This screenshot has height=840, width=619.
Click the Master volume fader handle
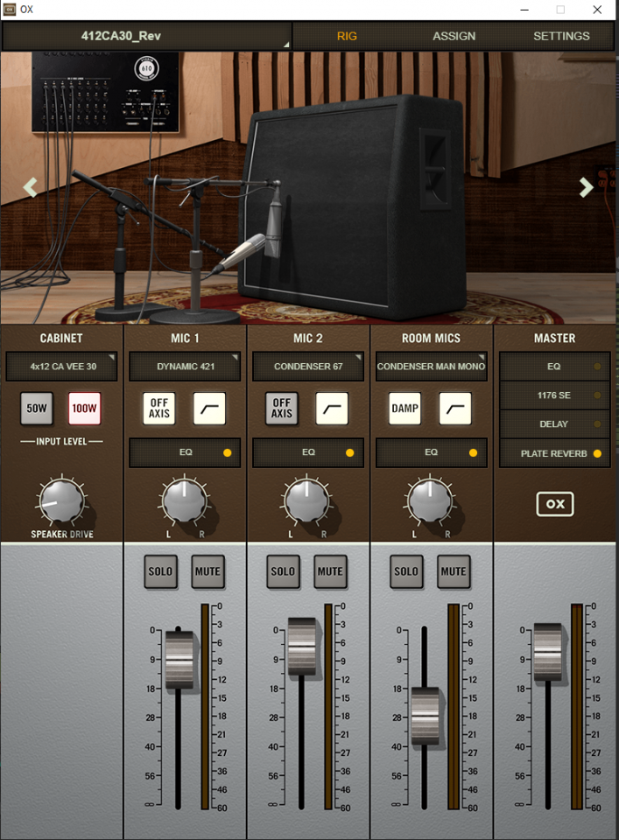[548, 651]
